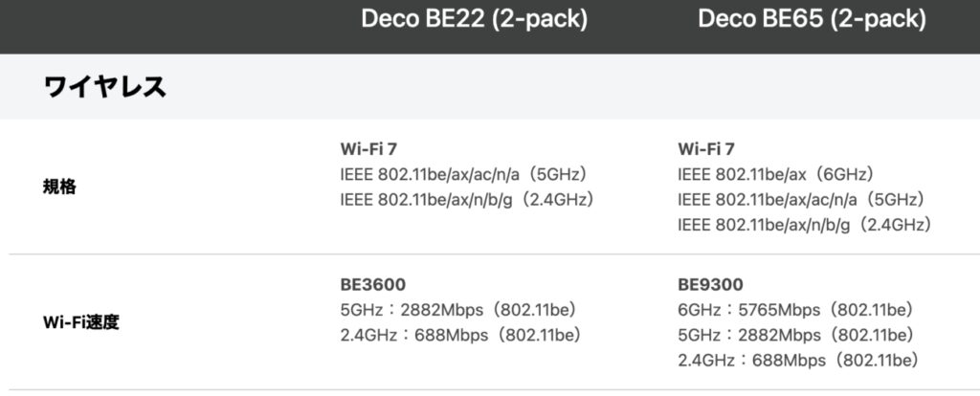Click the BE3600 speed class label
The image size is (980, 396).
click(x=373, y=284)
